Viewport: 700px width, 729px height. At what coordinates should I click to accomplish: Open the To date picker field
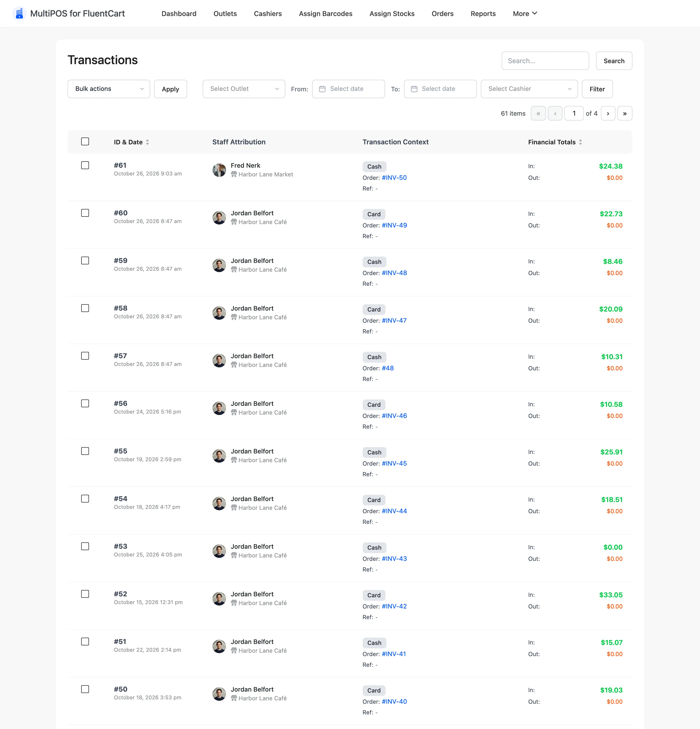440,89
